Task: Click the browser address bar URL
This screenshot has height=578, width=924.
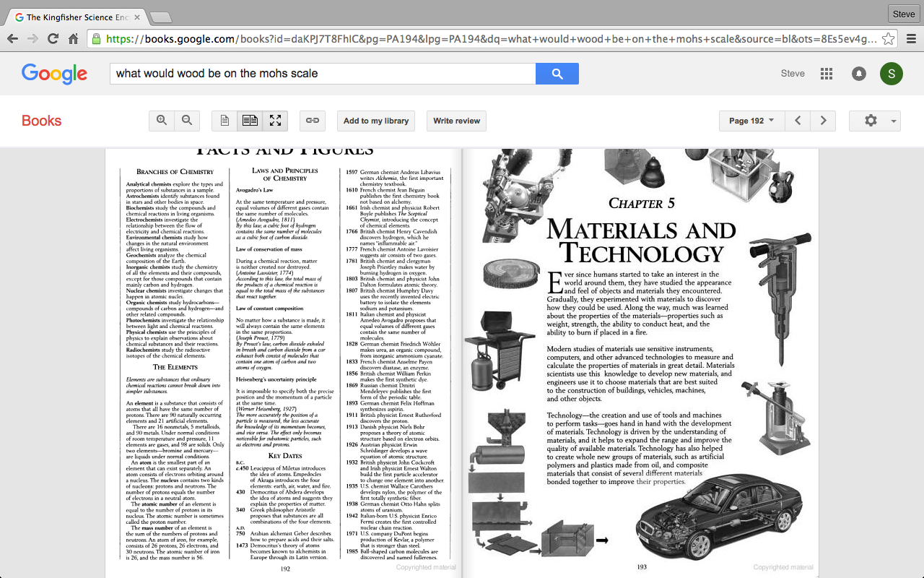Action: 492,39
